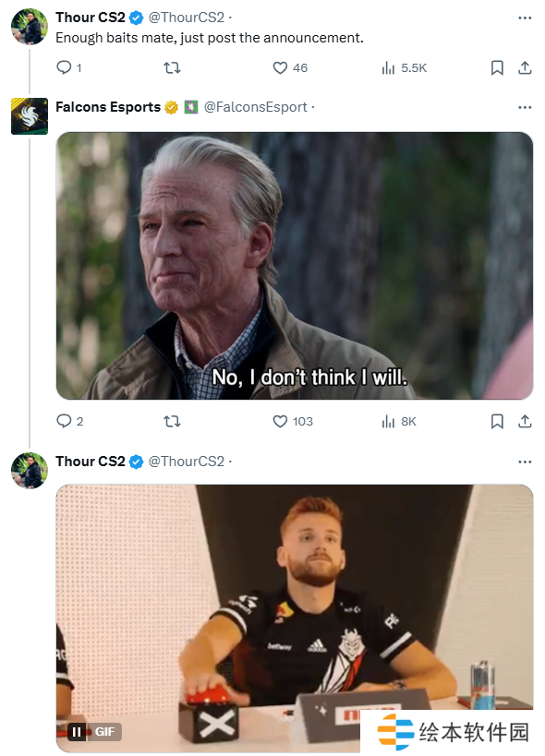The height and width of the screenshot is (756, 545).
Task: Like the Falcons tweet with 103 likes
Action: (293, 422)
